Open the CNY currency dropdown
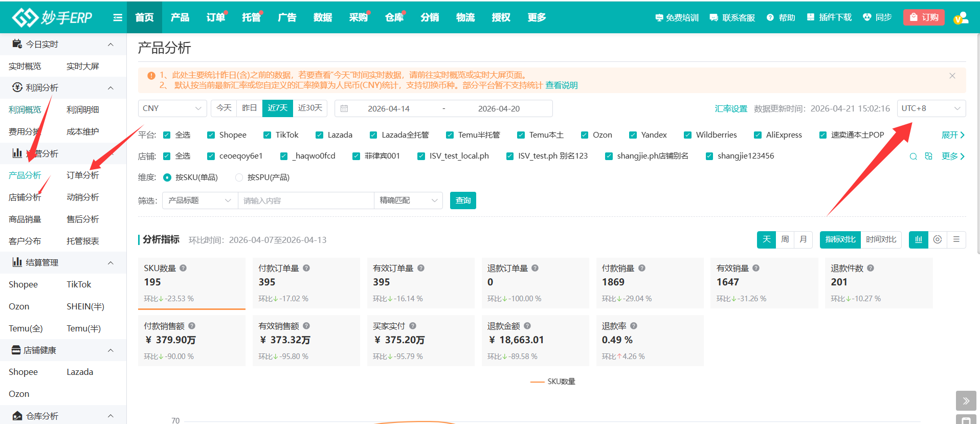This screenshot has width=980, height=424. pos(172,108)
